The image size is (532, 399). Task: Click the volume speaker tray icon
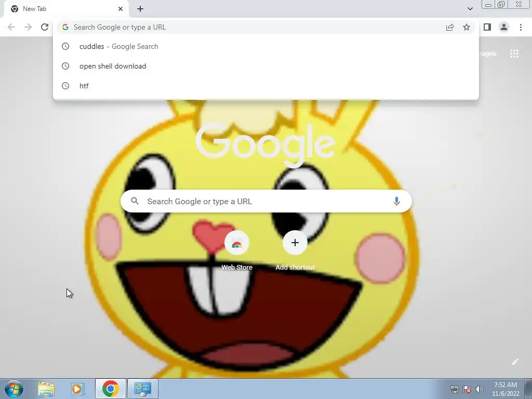479,389
